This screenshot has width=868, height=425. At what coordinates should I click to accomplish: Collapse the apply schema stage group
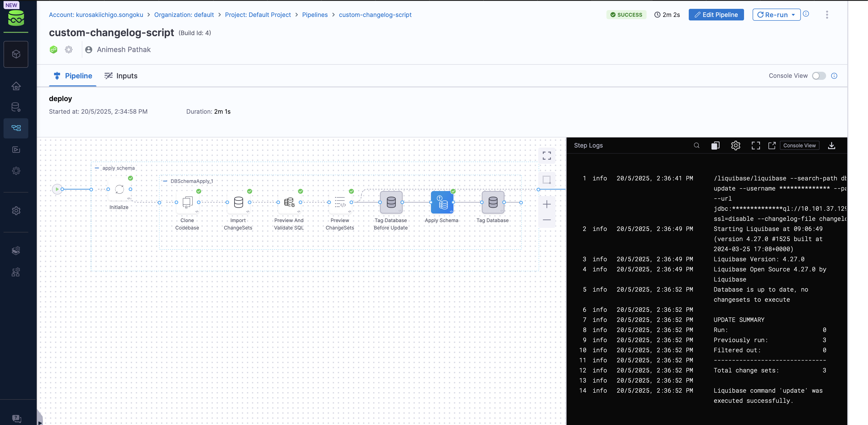[x=97, y=168]
